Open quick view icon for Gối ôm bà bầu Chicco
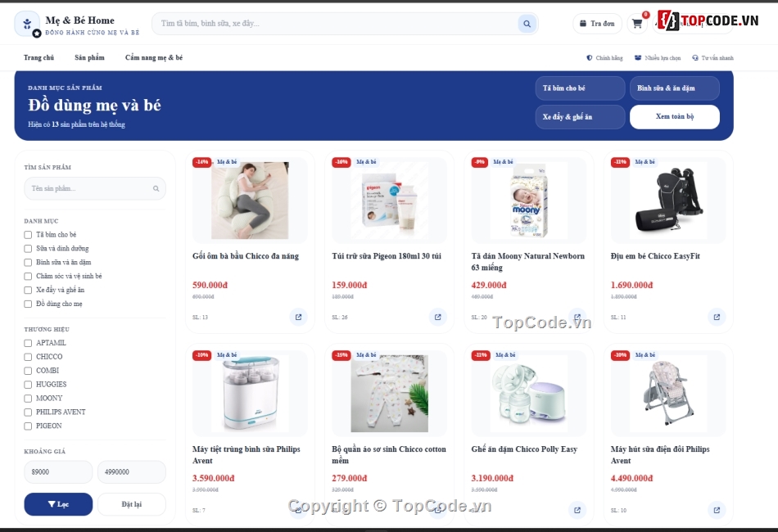 pyautogui.click(x=298, y=317)
